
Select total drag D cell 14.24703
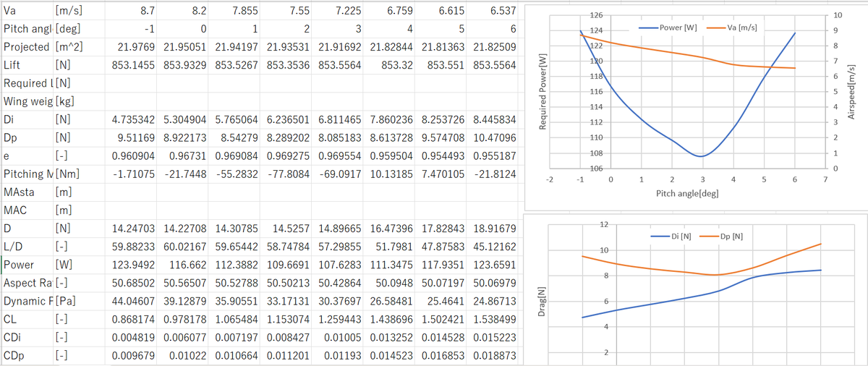[132, 229]
